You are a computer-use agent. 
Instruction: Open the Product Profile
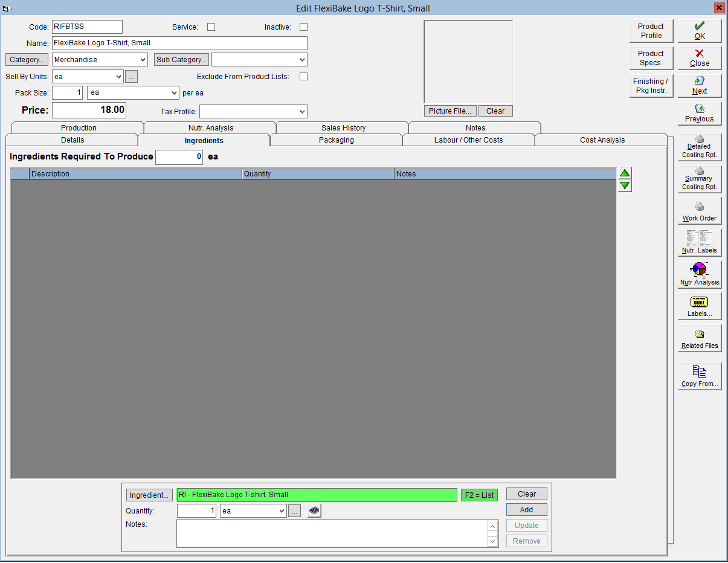click(x=651, y=31)
